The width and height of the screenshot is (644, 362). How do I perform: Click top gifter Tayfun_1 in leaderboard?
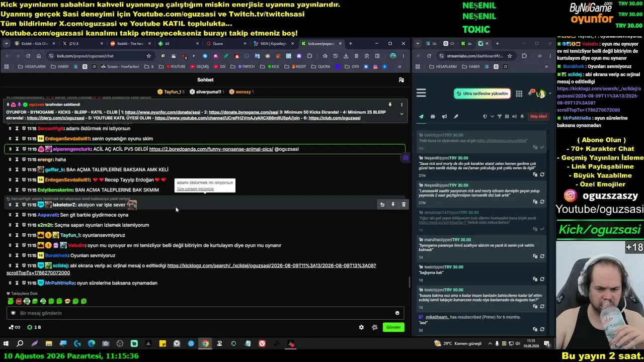(x=172, y=92)
